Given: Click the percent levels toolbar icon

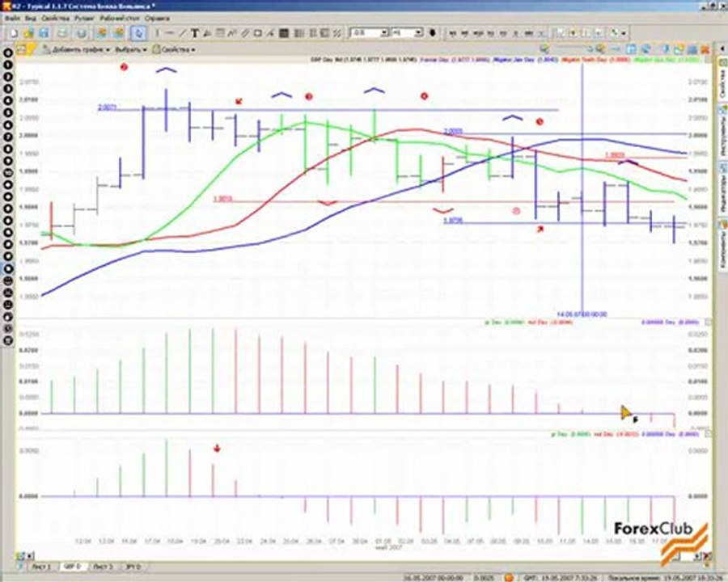Looking at the screenshot, I should coord(337,33).
